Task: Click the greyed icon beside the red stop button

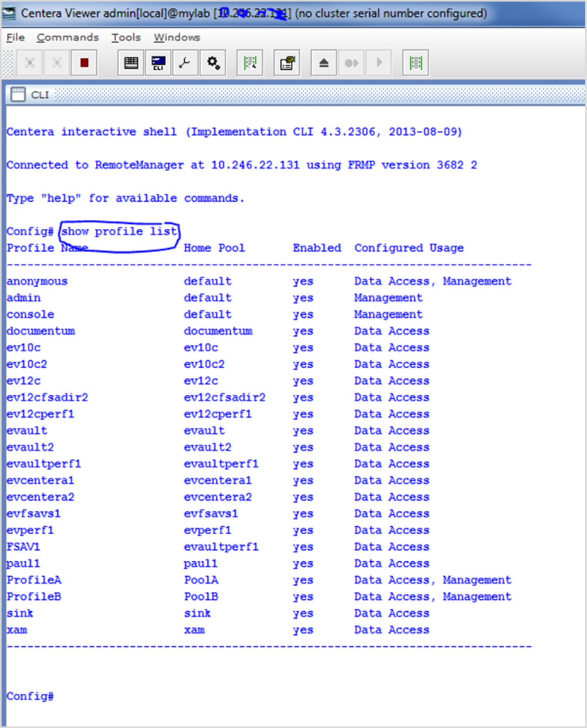Action: point(57,62)
